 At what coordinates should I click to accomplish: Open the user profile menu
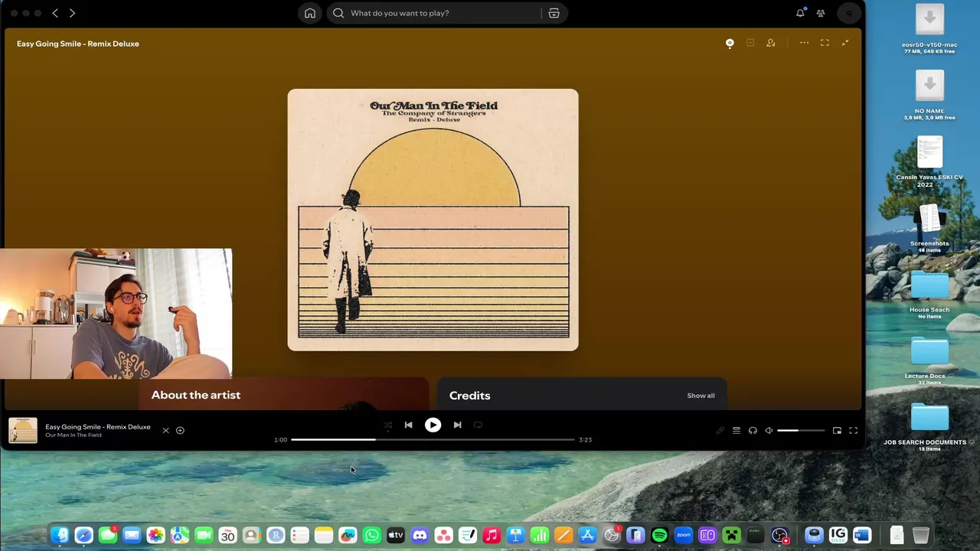[x=849, y=13]
